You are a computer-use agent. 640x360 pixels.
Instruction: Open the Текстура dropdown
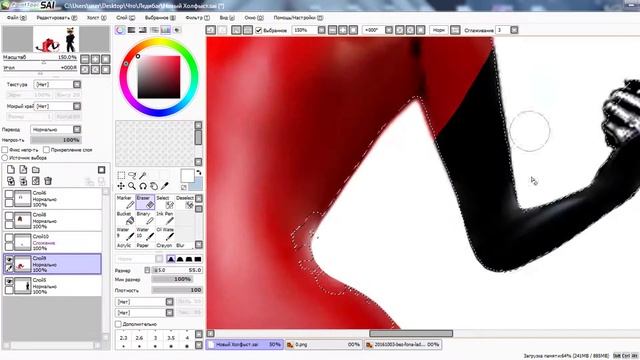coord(77,84)
